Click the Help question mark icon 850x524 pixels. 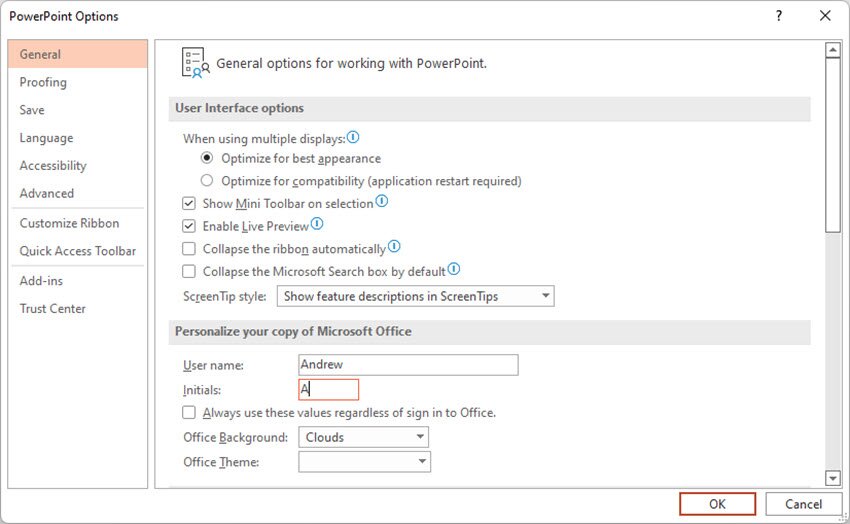tap(778, 16)
